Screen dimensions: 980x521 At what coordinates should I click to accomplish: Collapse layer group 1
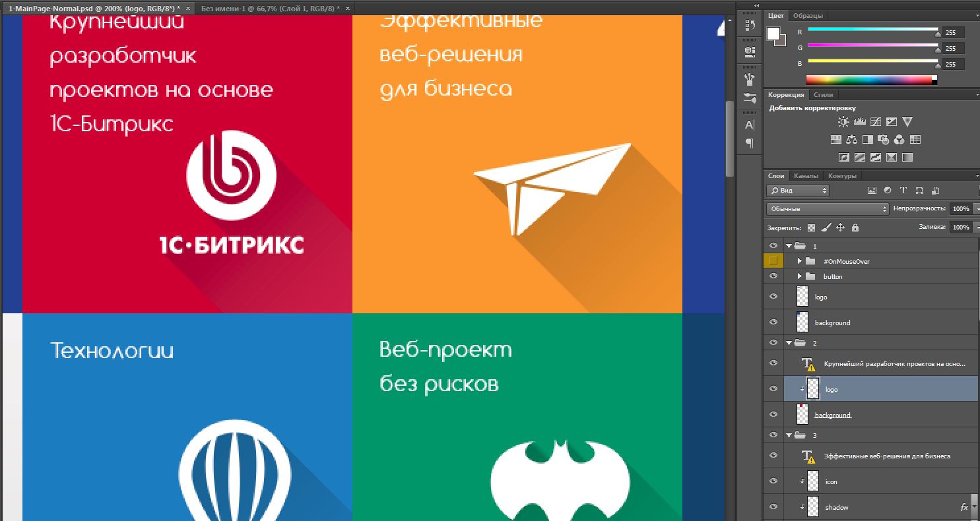point(789,245)
